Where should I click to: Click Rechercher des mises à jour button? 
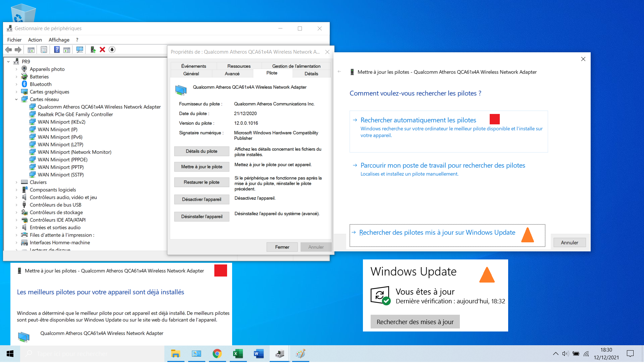(415, 322)
